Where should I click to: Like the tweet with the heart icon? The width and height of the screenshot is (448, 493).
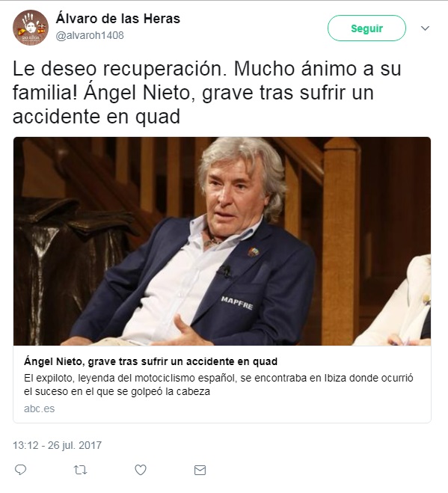[141, 470]
